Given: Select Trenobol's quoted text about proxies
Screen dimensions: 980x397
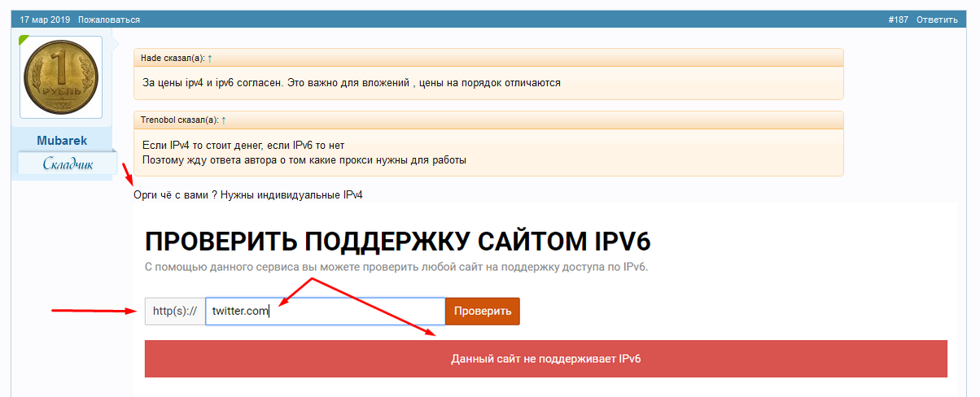Looking at the screenshot, I should pos(304,153).
